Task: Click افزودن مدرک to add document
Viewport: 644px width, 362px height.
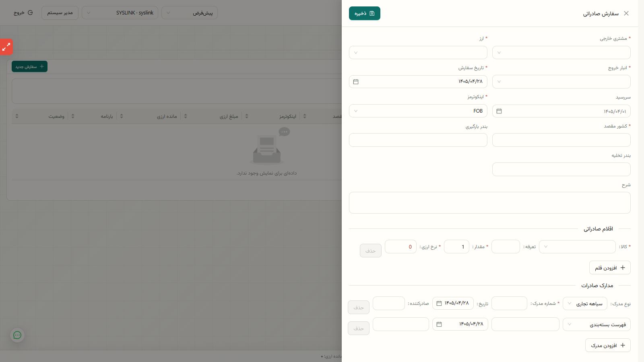Action: click(x=608, y=345)
